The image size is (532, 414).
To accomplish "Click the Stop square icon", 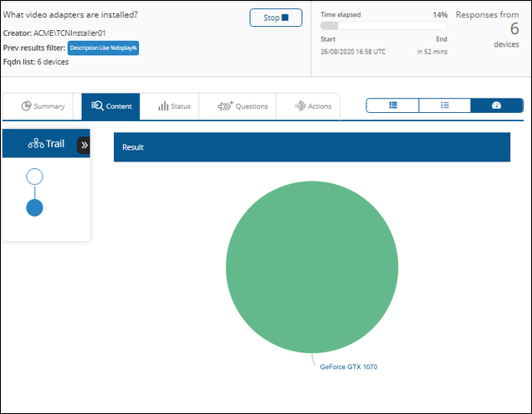I will pyautogui.click(x=285, y=18).
